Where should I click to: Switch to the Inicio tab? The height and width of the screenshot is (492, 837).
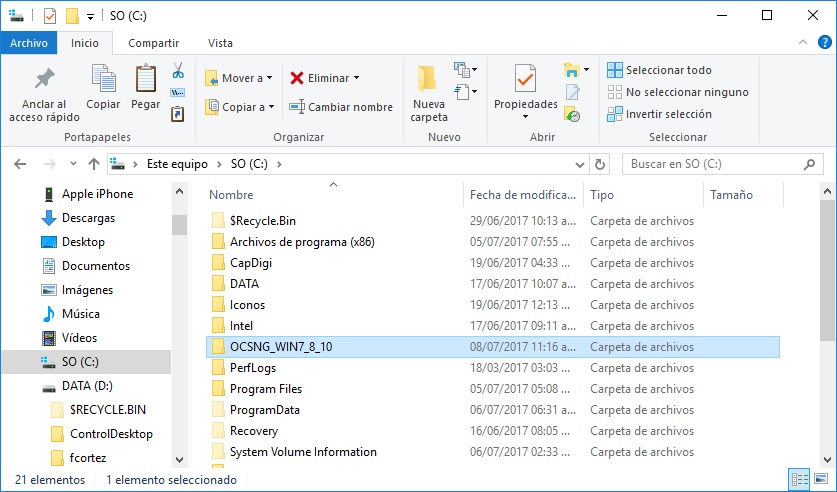pos(85,43)
